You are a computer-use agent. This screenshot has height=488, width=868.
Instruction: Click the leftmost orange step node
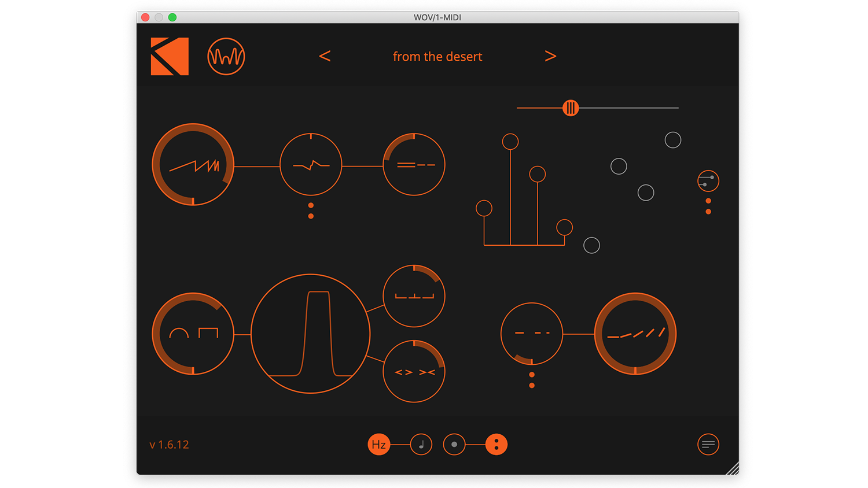tap(484, 208)
